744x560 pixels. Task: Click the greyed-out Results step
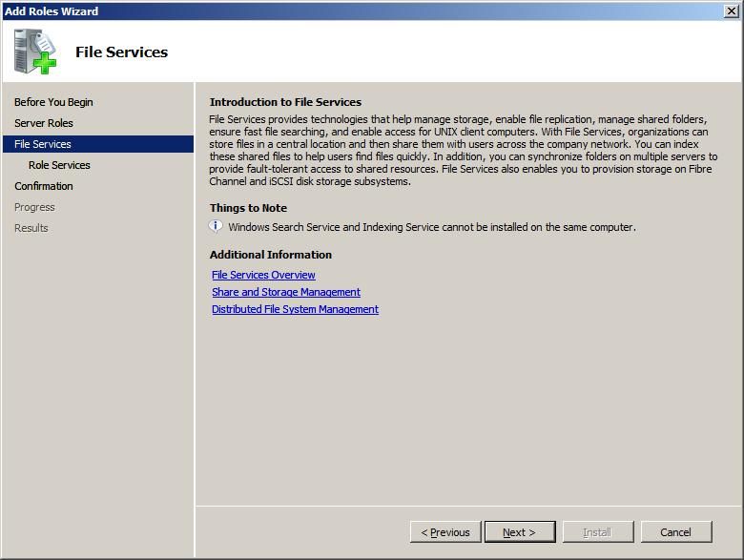(31, 228)
